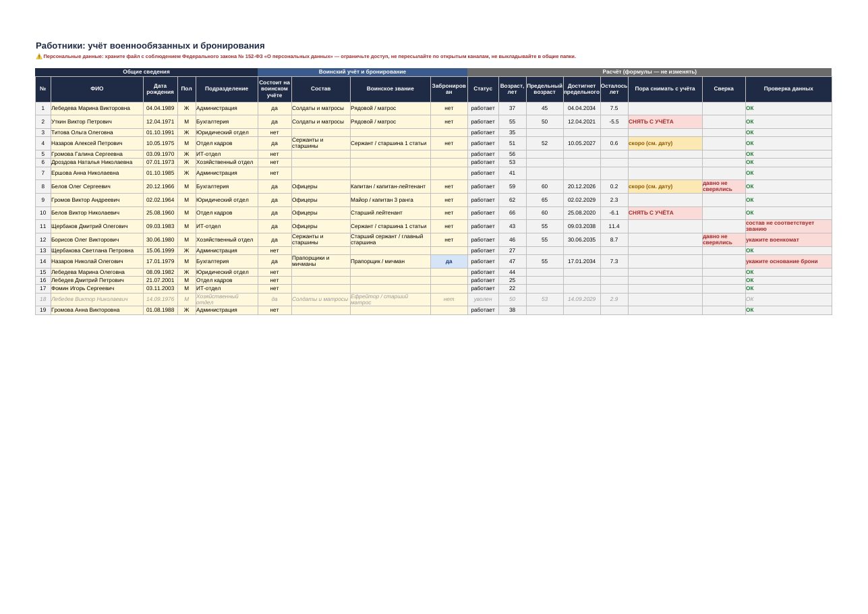Select the "Общие сведения" group header

[146, 72]
